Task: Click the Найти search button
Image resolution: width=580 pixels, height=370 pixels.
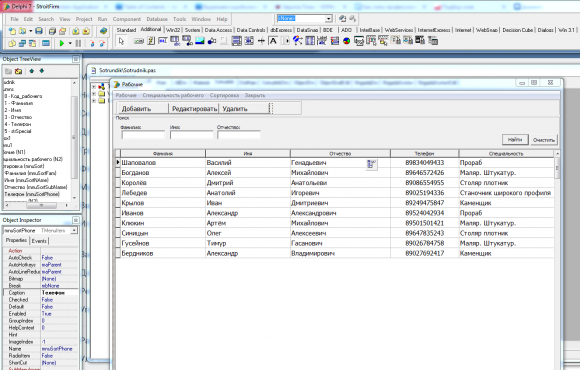Action: coord(515,139)
